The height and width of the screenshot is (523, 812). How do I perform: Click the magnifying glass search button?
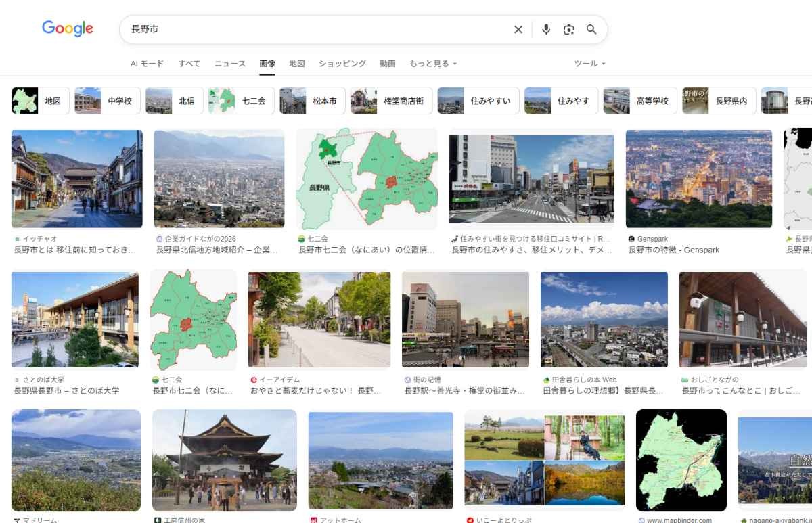pos(591,30)
